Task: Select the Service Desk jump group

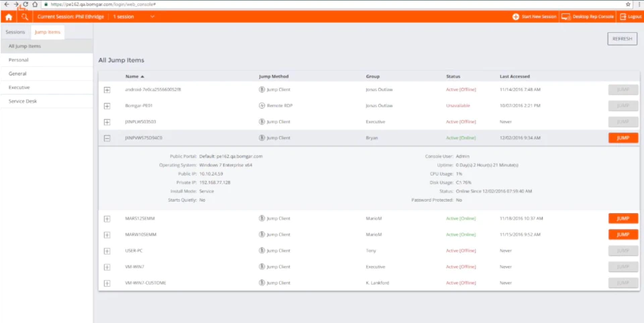Action: 46,101
